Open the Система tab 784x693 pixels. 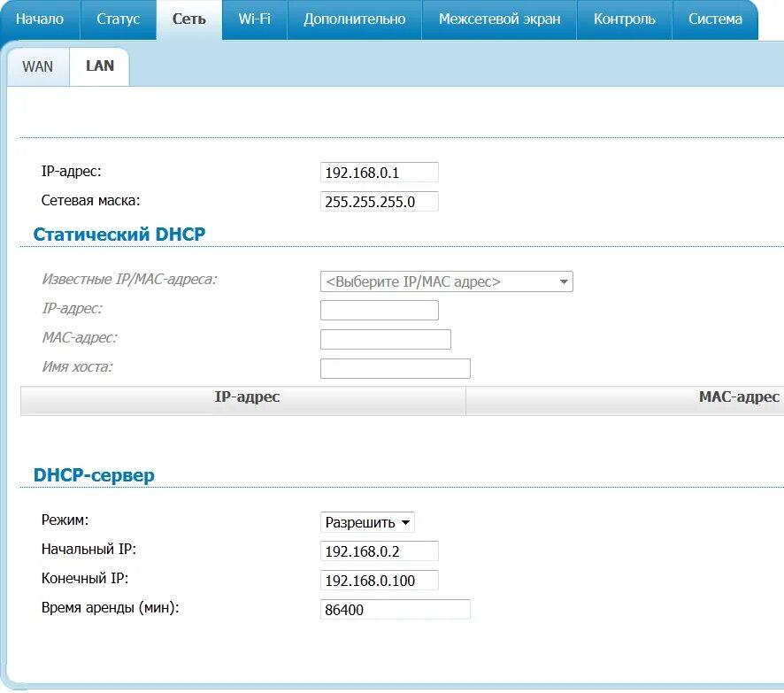[x=716, y=19]
